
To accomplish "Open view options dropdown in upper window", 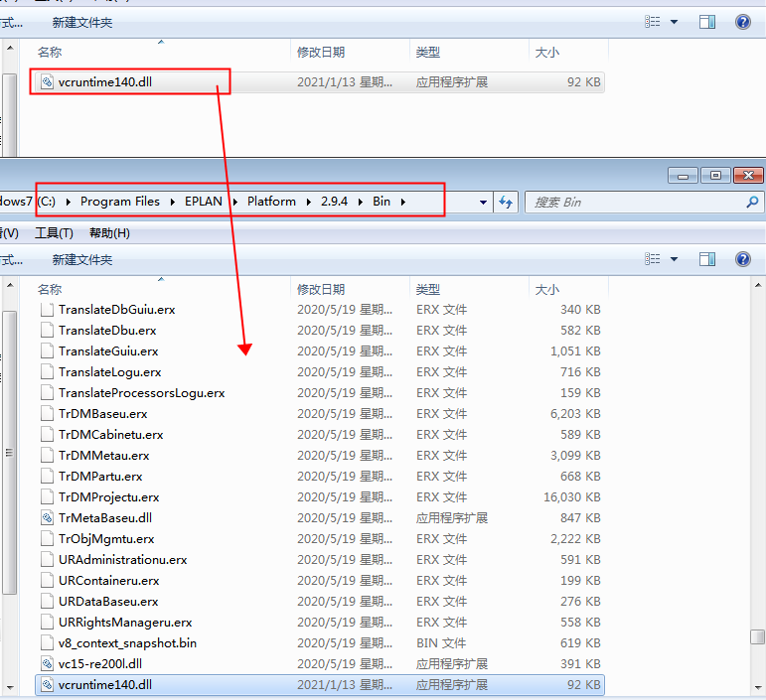I will 674,22.
